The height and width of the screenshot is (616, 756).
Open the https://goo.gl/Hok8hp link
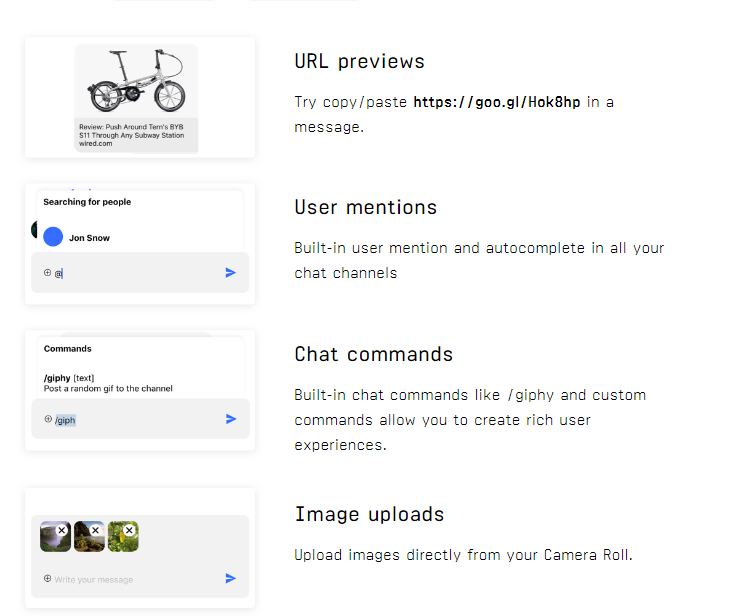point(496,102)
